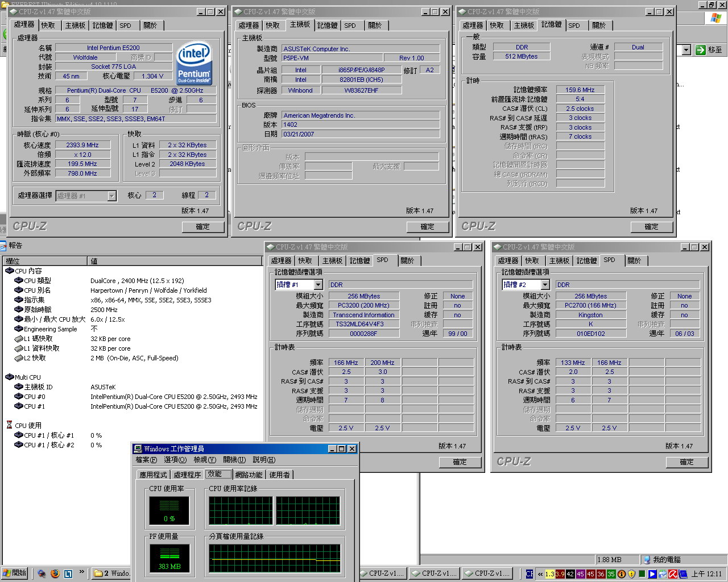
Task: Click the Windows Task Manager title bar icon
Action: (138, 449)
